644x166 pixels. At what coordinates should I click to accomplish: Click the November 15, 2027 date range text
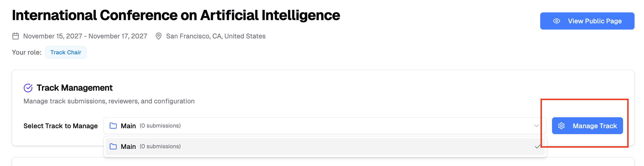coord(85,36)
